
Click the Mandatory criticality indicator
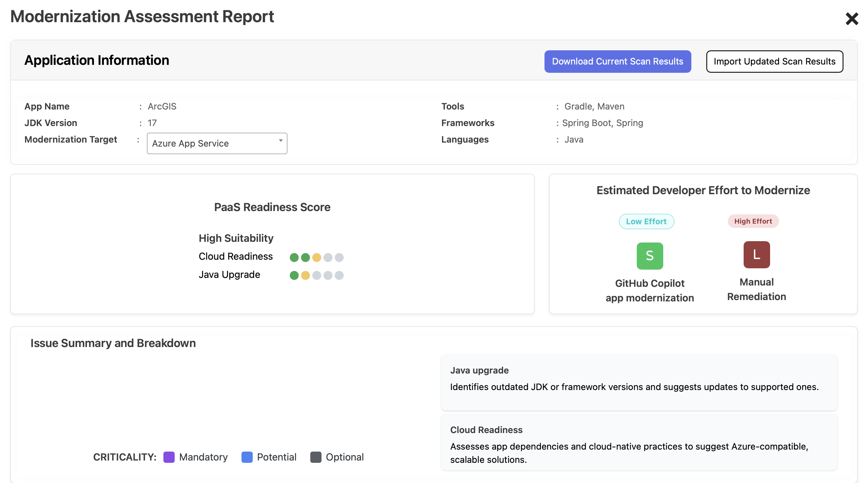coord(168,458)
